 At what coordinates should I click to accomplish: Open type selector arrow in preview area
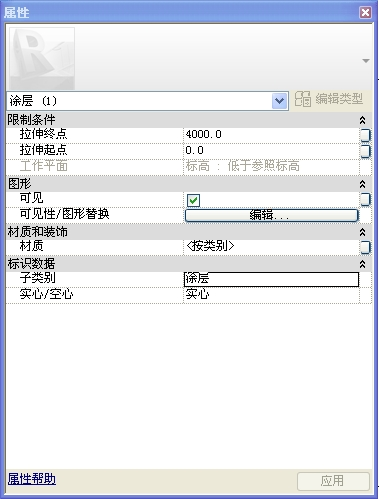(366, 61)
